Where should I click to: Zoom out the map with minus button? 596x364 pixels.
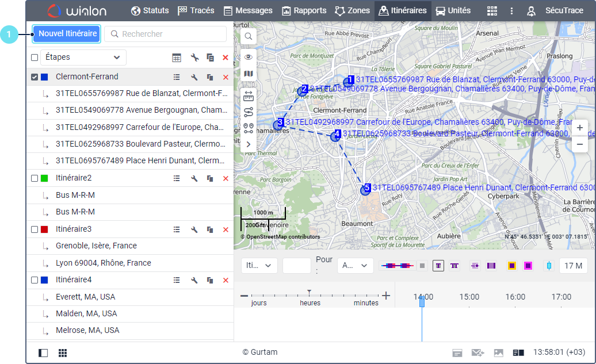pos(580,144)
